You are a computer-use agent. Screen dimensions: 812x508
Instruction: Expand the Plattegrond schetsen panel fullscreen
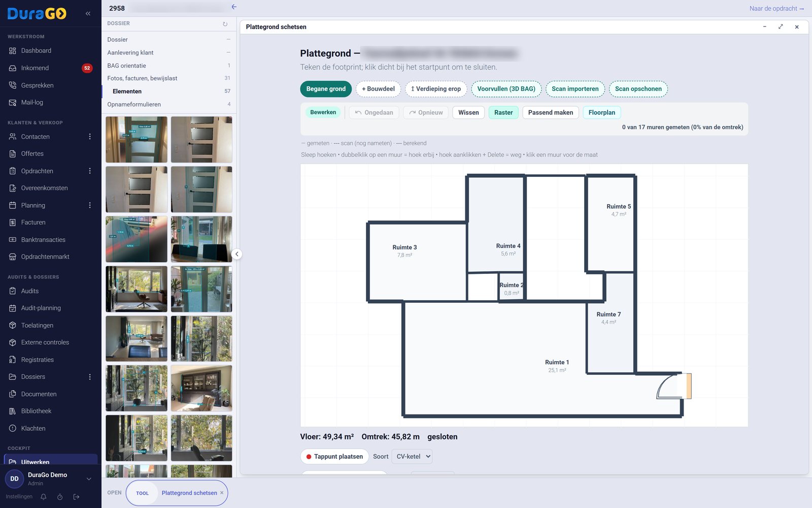(x=781, y=27)
